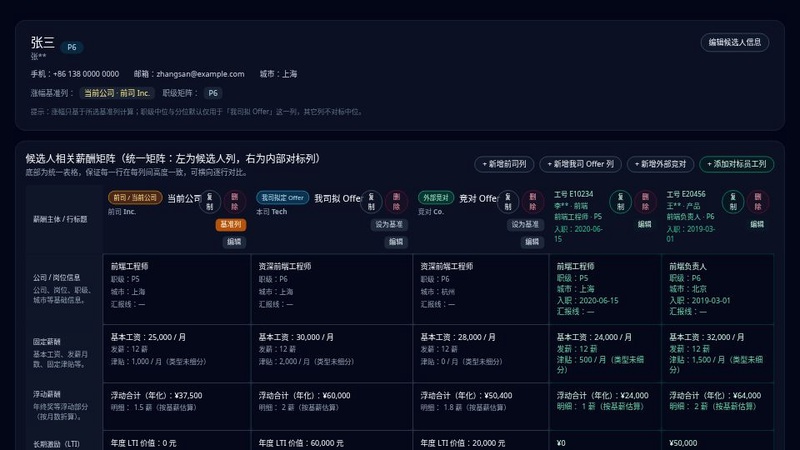800x450 pixels.
Task: Click 新增外部竞对 button
Action: click(660, 164)
